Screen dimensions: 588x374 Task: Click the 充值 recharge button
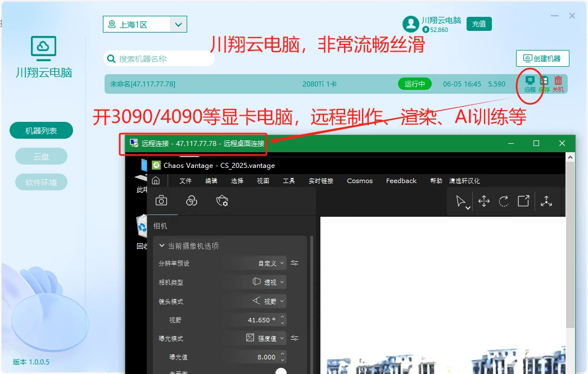pyautogui.click(x=479, y=24)
